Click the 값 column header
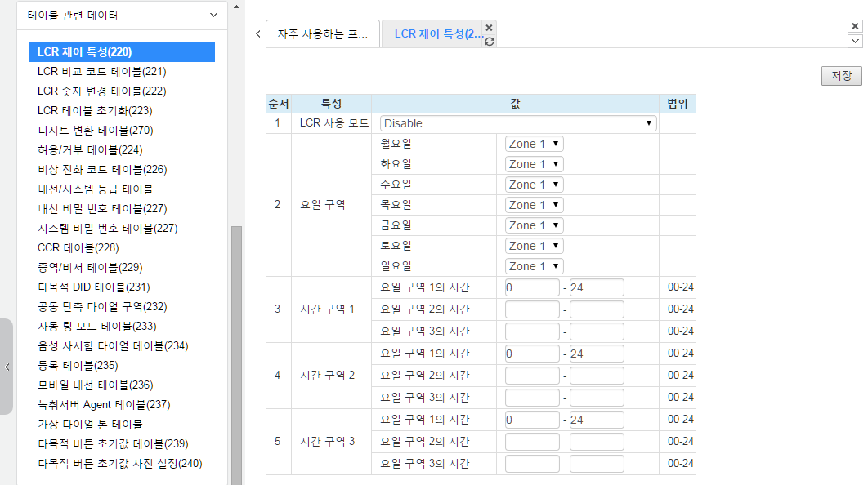Screen dimensions: 868x485 click(x=515, y=104)
